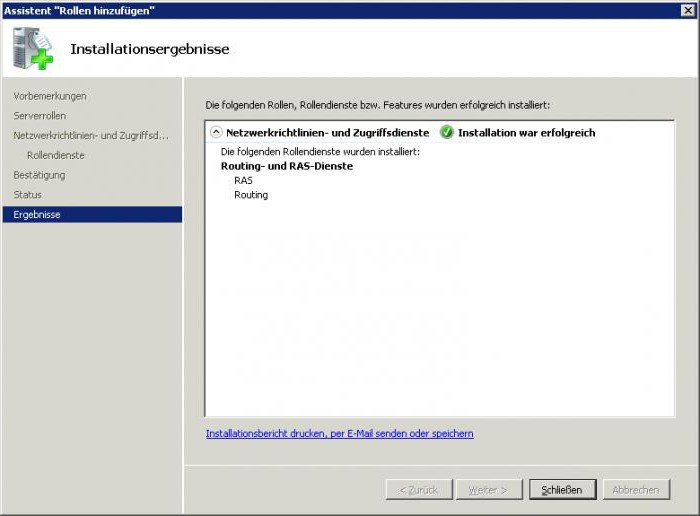Click the Weiter > button

pos(488,489)
